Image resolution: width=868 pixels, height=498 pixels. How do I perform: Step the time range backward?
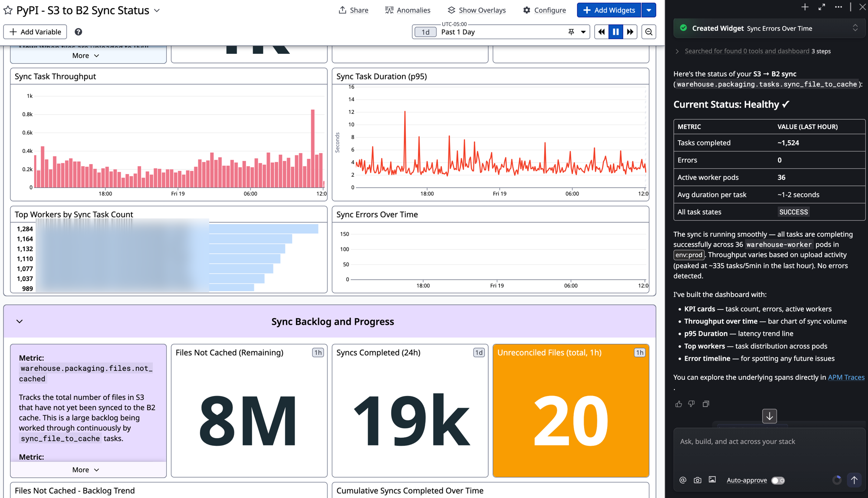click(x=602, y=32)
